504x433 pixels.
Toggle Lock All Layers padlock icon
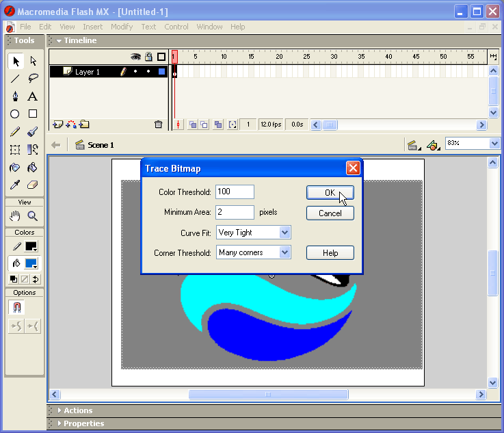[x=148, y=57]
